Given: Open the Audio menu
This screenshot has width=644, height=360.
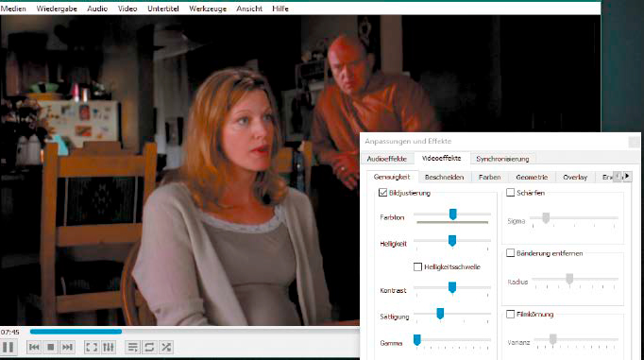Looking at the screenshot, I should pos(97,9).
